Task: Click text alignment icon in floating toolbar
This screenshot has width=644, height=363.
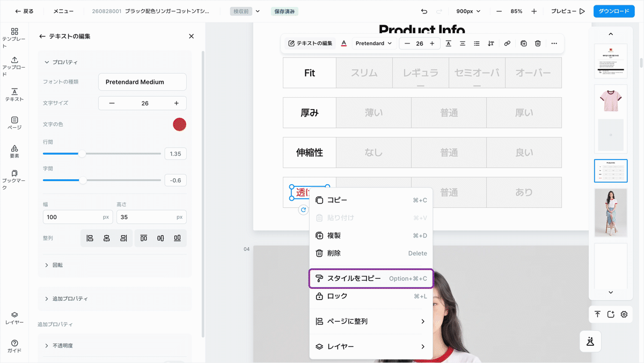Action: click(x=463, y=43)
